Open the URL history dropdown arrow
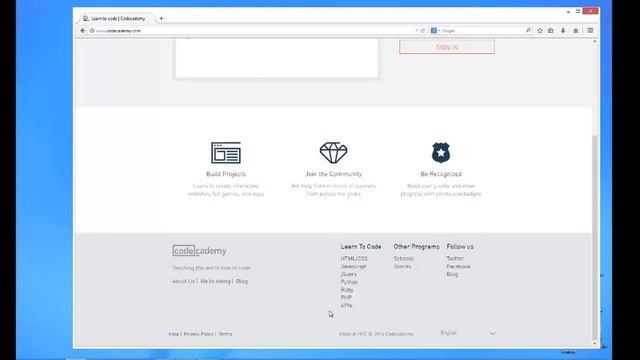640x360 pixels. click(x=416, y=31)
